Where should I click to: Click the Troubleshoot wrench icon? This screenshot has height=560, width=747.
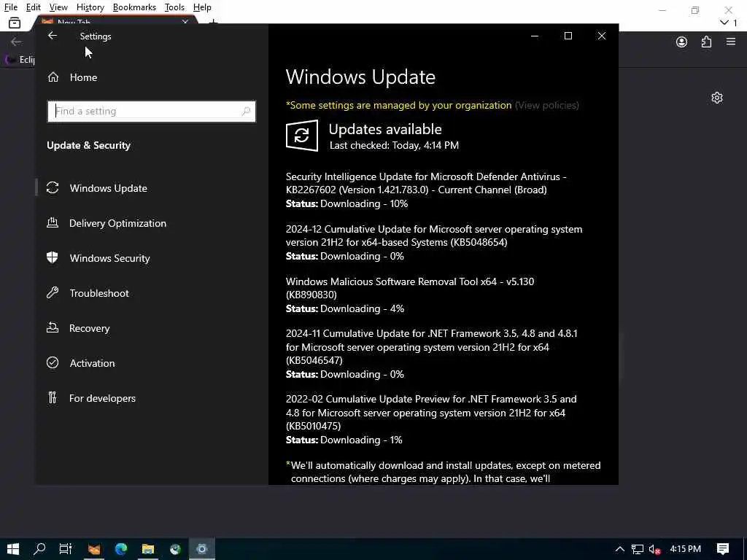pos(53,292)
